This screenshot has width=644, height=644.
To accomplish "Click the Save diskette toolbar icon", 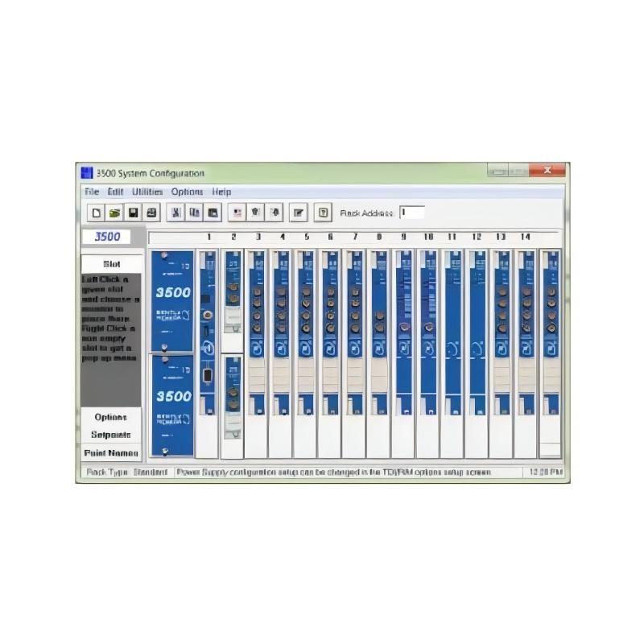I will (133, 213).
